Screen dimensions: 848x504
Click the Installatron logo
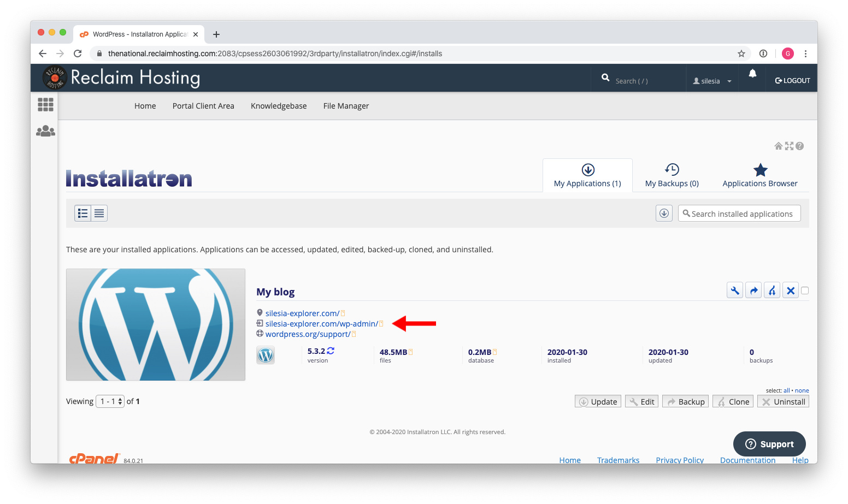(129, 179)
